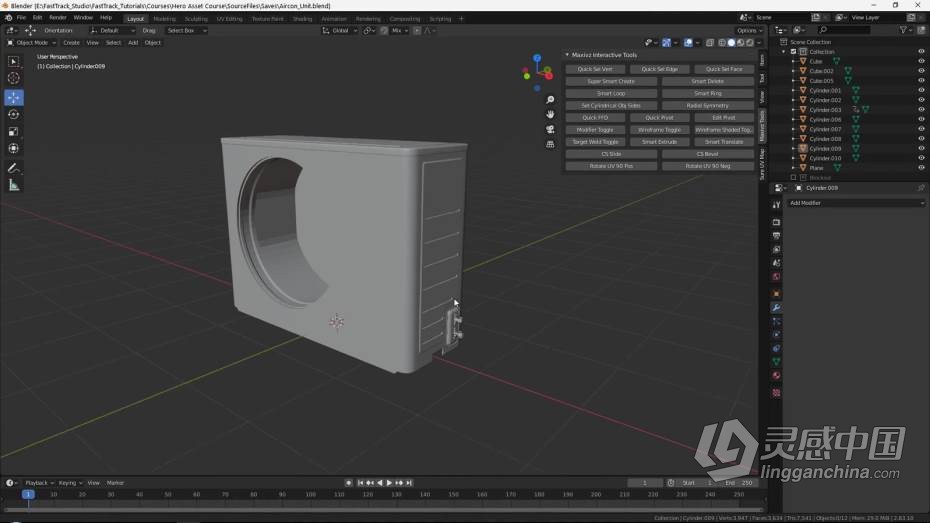930x523 pixels.
Task: Select the Annotate tool
Action: [x=14, y=168]
